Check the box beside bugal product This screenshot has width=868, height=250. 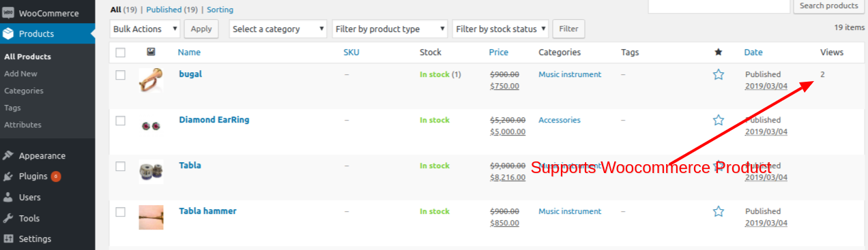(121, 75)
